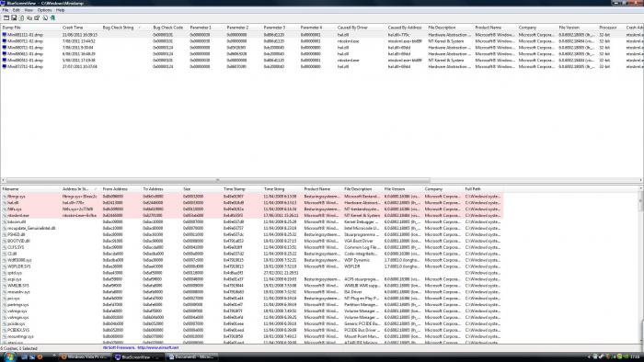Open the Options menu
644x362 pixels.
(44, 10)
